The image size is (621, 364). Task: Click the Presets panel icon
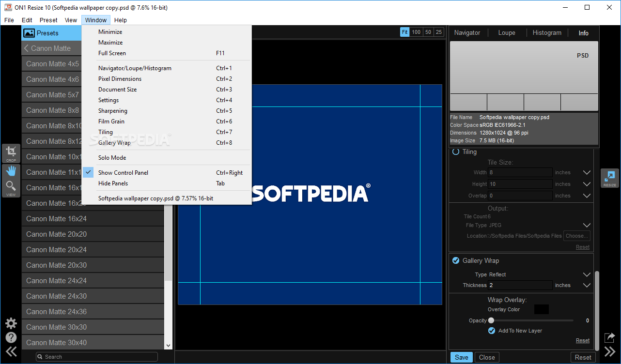coord(29,33)
